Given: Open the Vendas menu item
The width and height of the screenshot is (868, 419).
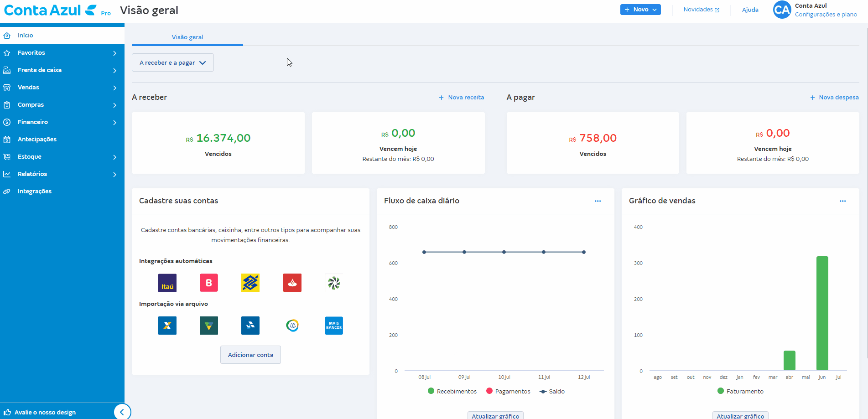Looking at the screenshot, I should pos(62,88).
